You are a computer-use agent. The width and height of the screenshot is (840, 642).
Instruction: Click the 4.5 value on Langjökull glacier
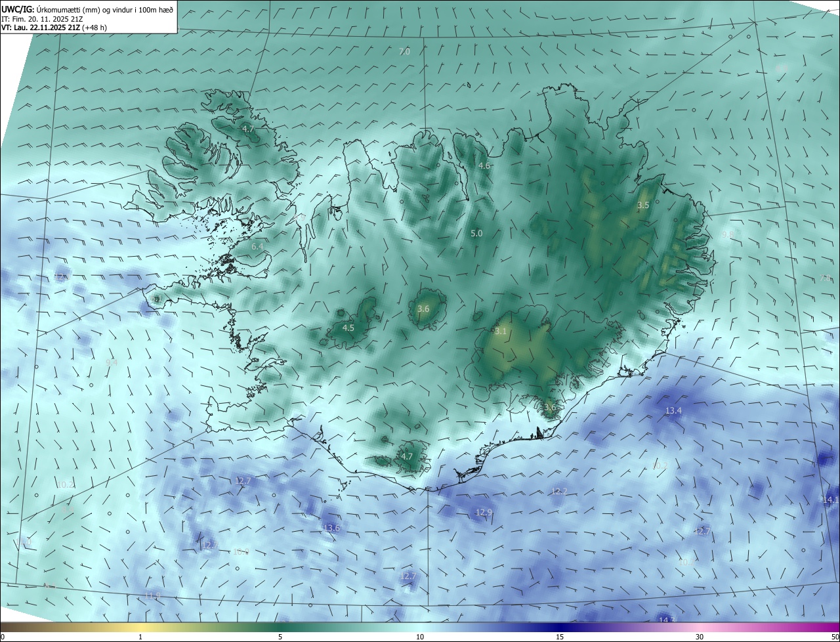pyautogui.click(x=348, y=328)
